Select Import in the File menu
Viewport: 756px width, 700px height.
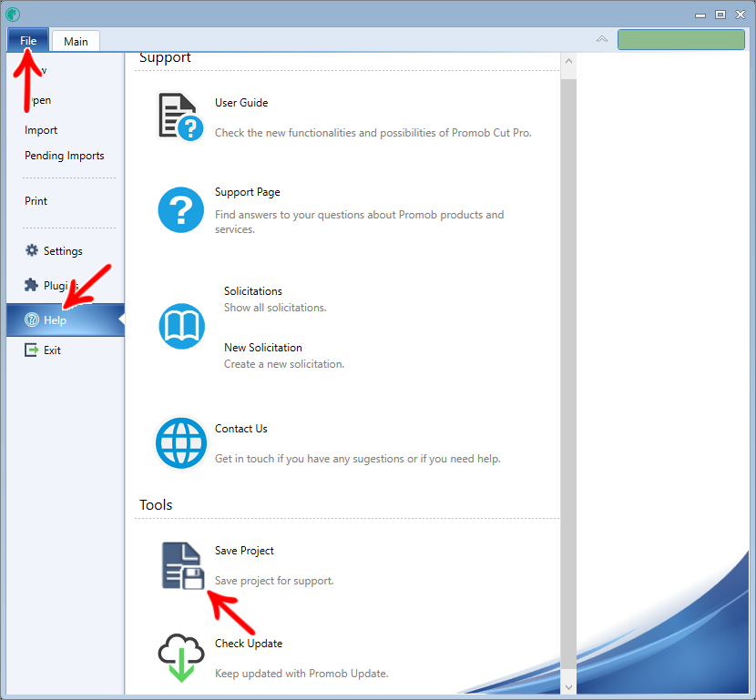pos(41,130)
